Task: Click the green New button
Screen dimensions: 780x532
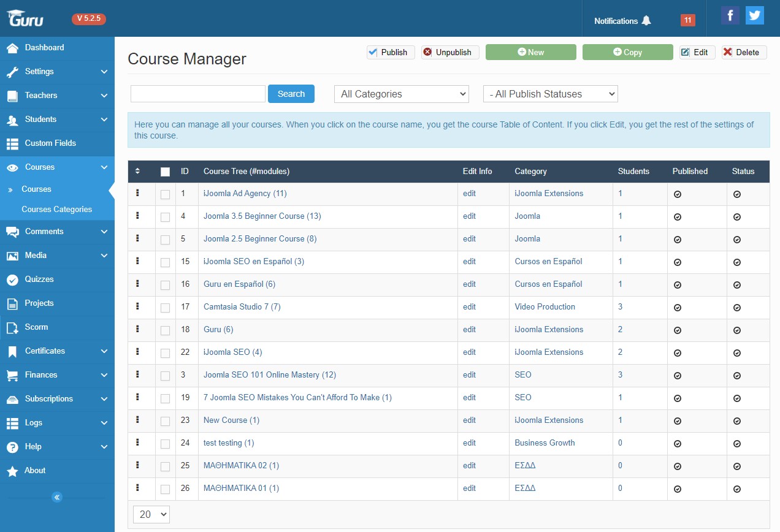Action: (531, 52)
